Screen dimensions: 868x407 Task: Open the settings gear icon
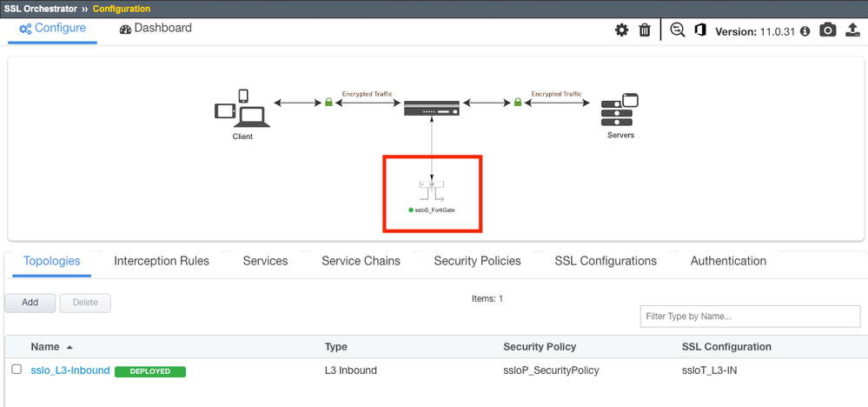coord(621,30)
